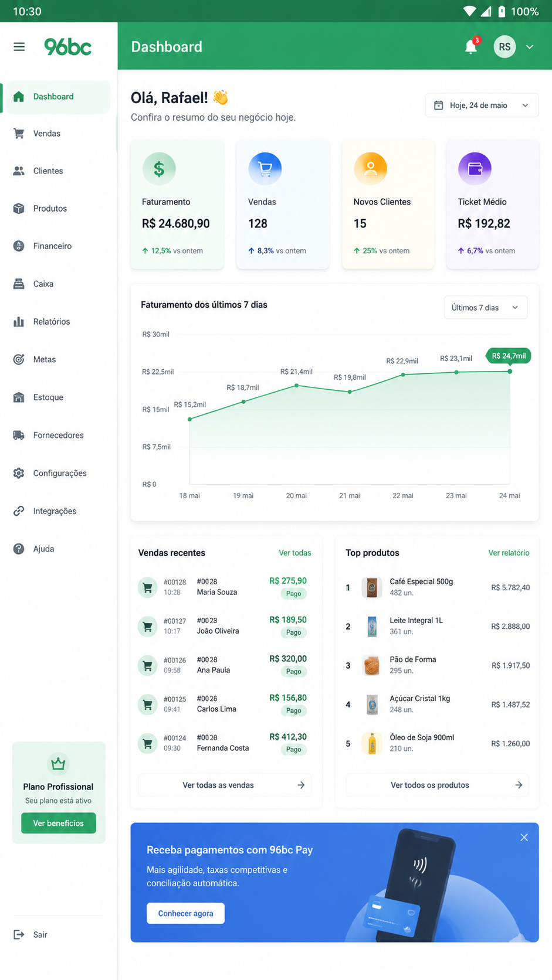This screenshot has height=980, width=552.
Task: Click the cart icon for sale #00128
Action: pyautogui.click(x=148, y=587)
